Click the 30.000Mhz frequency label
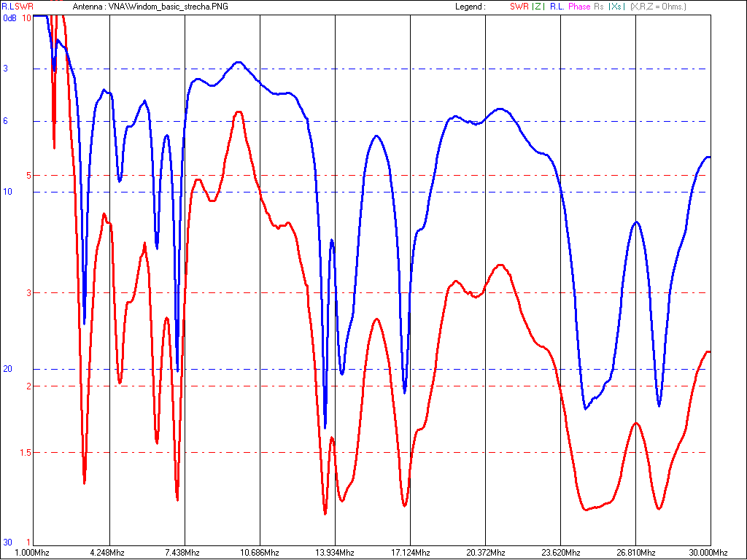This screenshot has height=560, width=747. [x=708, y=553]
